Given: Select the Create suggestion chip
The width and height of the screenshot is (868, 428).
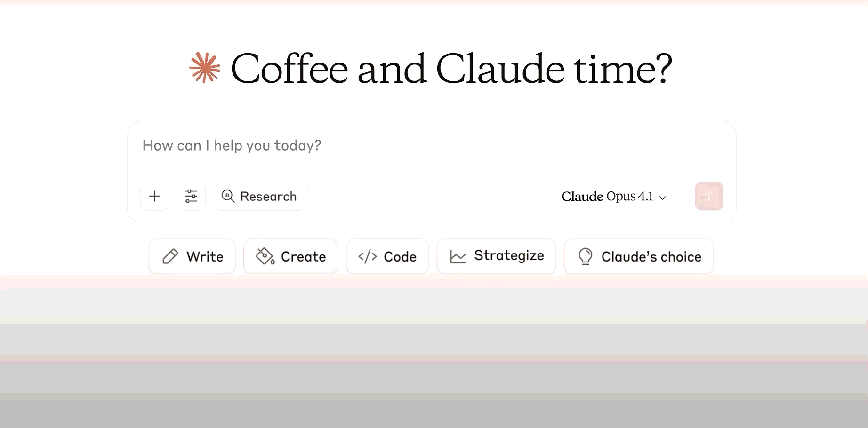Looking at the screenshot, I should tap(291, 256).
